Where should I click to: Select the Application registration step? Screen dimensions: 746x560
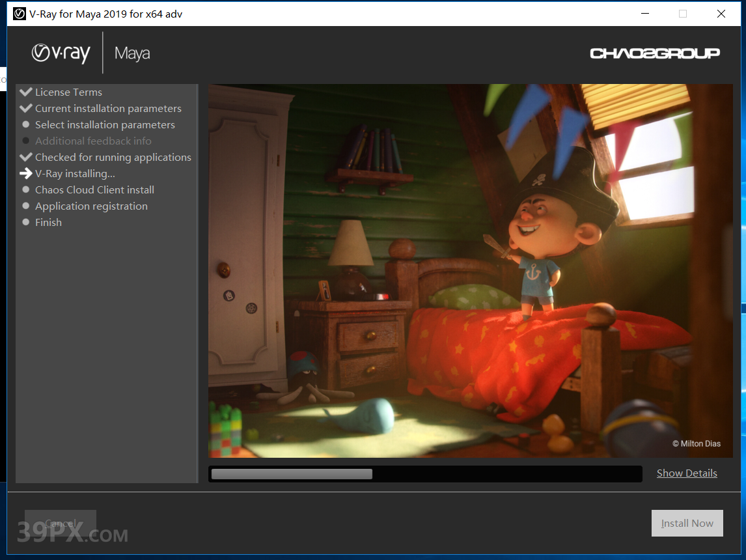[91, 206]
